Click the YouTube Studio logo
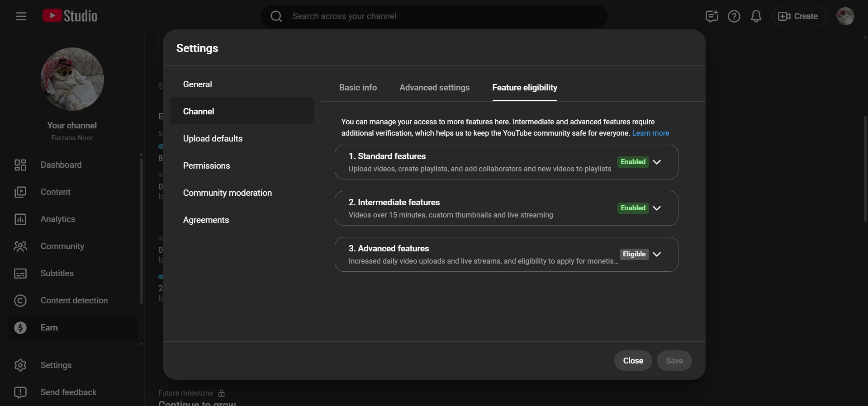This screenshot has width=868, height=406. click(70, 16)
